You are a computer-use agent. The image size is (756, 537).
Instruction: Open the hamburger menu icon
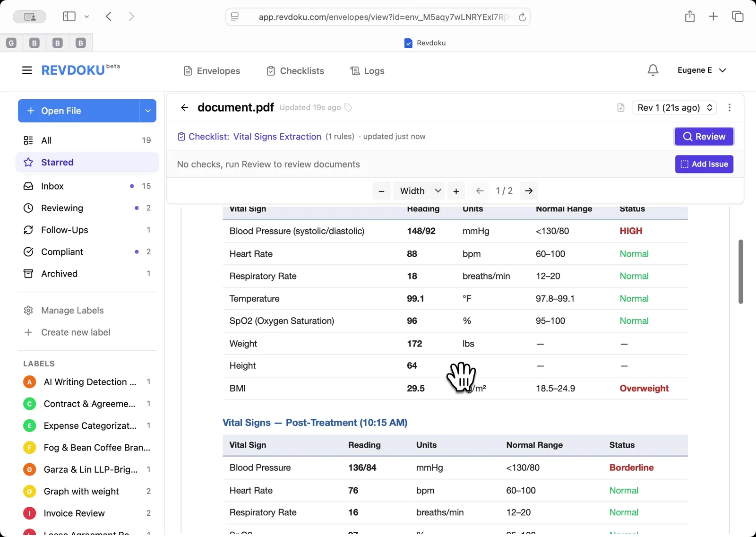[27, 70]
